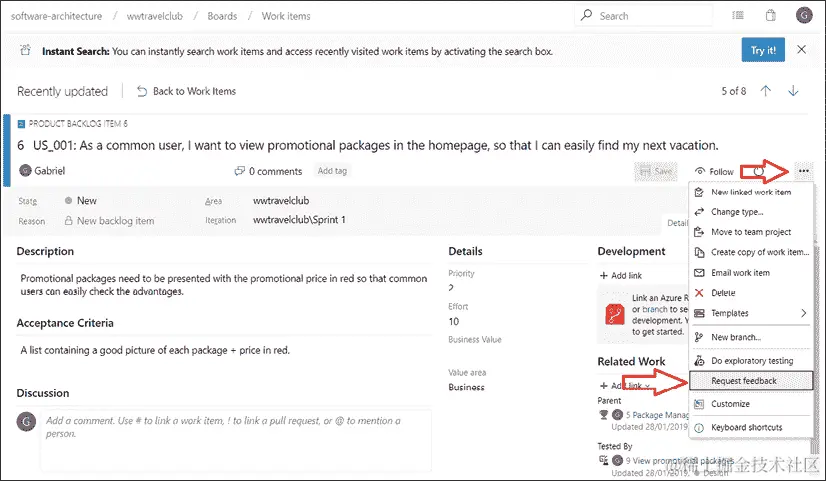Screen dimensions: 826x481
Task: Click Add tag on the work item
Action: [332, 171]
